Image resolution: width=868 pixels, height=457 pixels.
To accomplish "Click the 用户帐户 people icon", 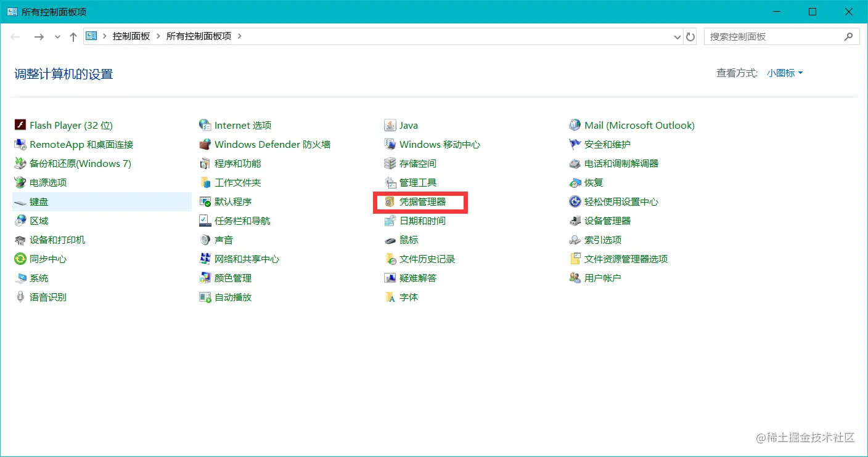I will (575, 278).
